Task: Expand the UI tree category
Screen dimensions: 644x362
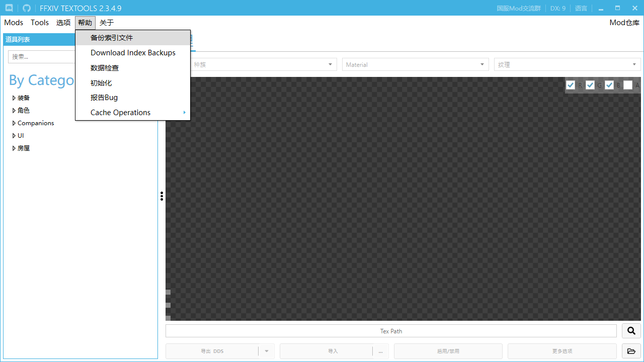Action: tap(14, 136)
